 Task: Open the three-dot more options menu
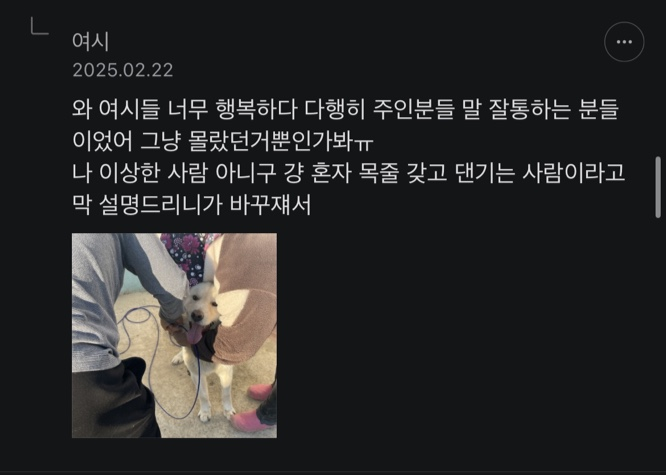(624, 42)
